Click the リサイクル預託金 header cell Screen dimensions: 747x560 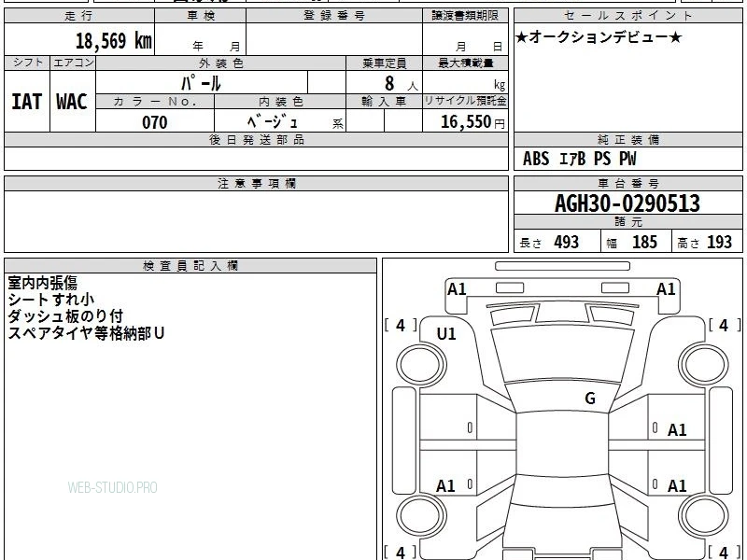tap(465, 102)
